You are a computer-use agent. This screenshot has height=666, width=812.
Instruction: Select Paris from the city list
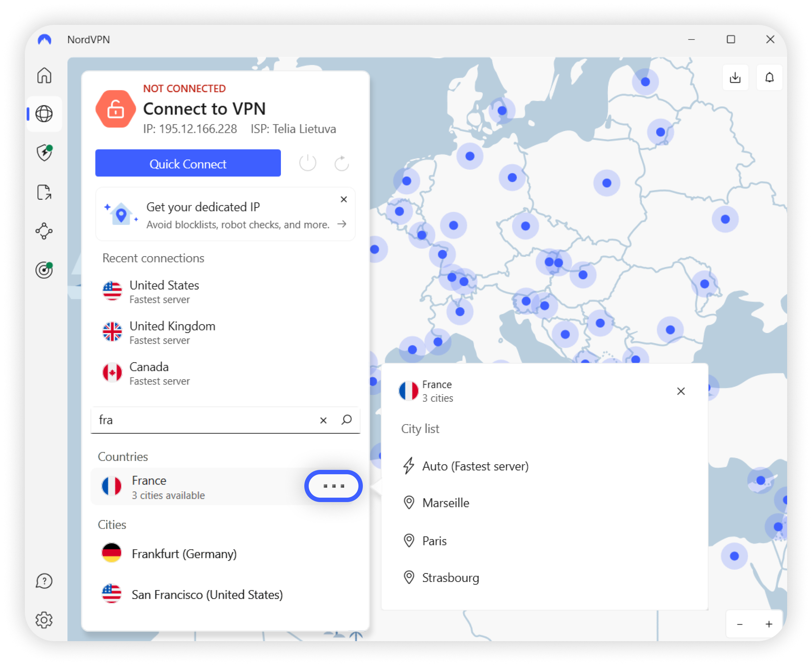(x=434, y=540)
